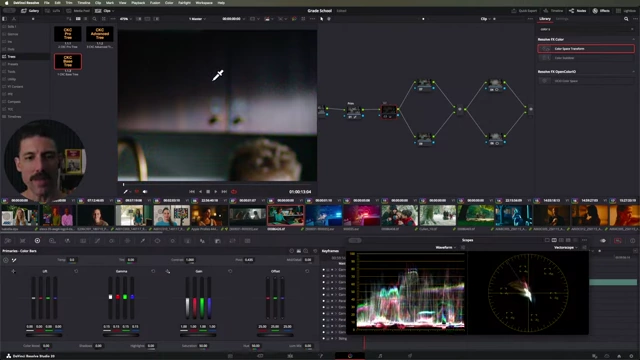The width and height of the screenshot is (640, 360).
Task: Toggle the Lightbox view
Action: coord(626,11)
